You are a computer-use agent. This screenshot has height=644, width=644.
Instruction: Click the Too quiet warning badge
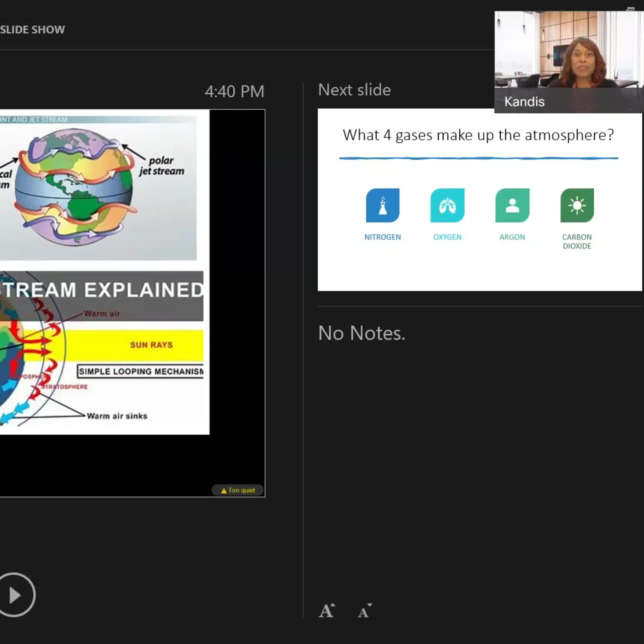[x=238, y=490]
